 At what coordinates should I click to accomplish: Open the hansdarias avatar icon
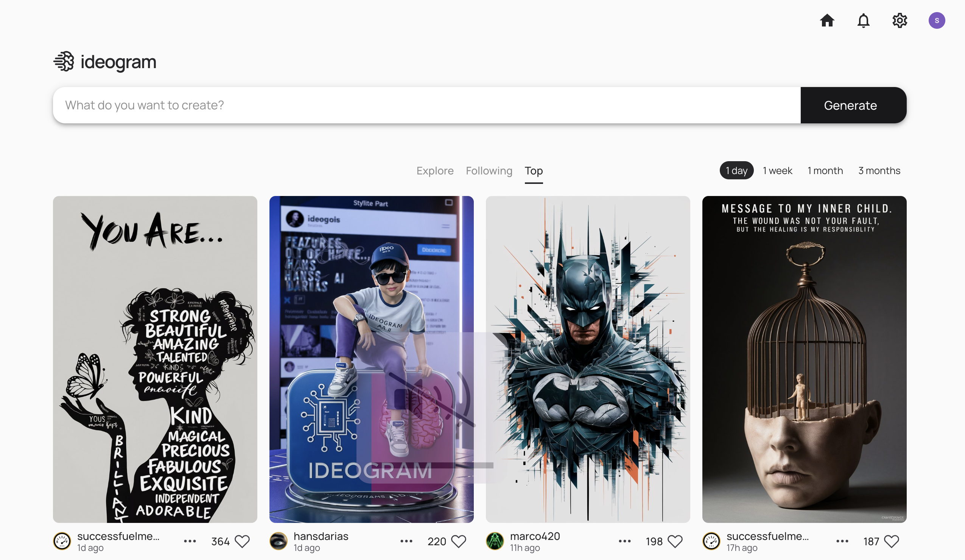pyautogui.click(x=279, y=541)
